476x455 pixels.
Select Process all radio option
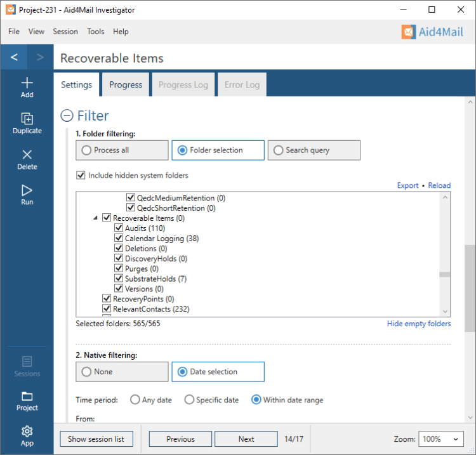[x=122, y=150]
